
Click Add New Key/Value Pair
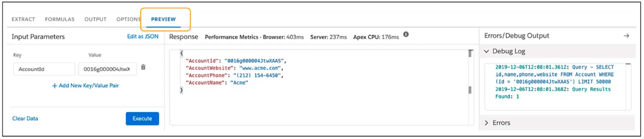pyautogui.click(x=86, y=86)
